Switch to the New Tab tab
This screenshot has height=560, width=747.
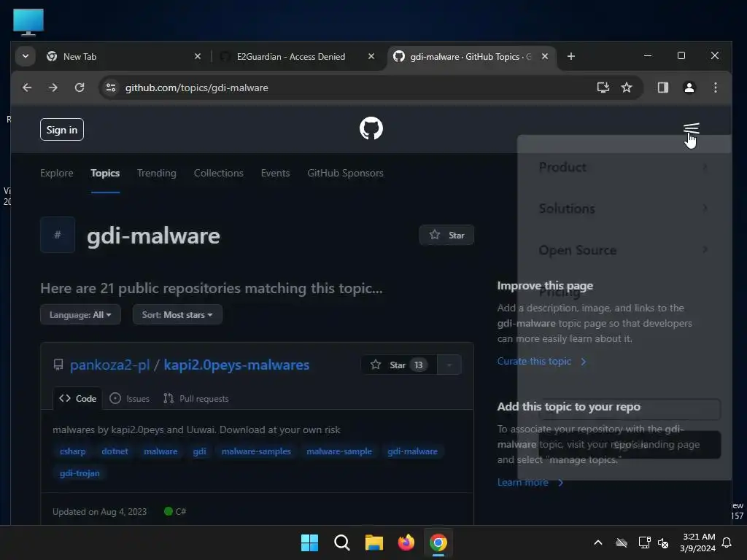point(124,56)
